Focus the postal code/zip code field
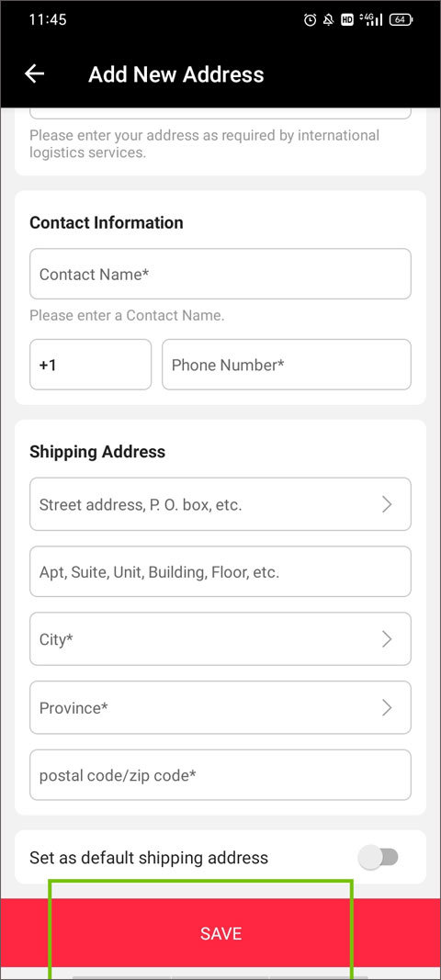Image resolution: width=441 pixels, height=980 pixels. click(220, 775)
